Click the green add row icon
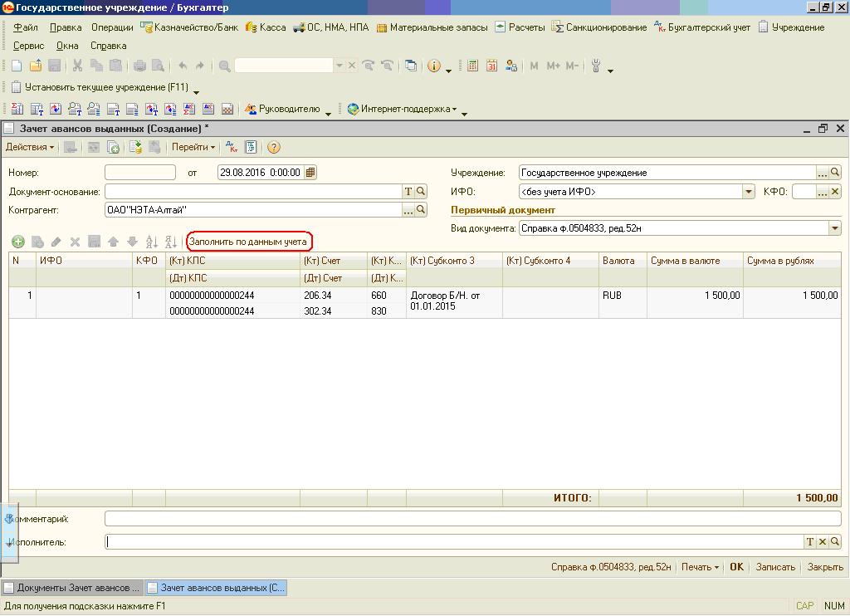Viewport: 850px width, 616px height. pyautogui.click(x=17, y=242)
